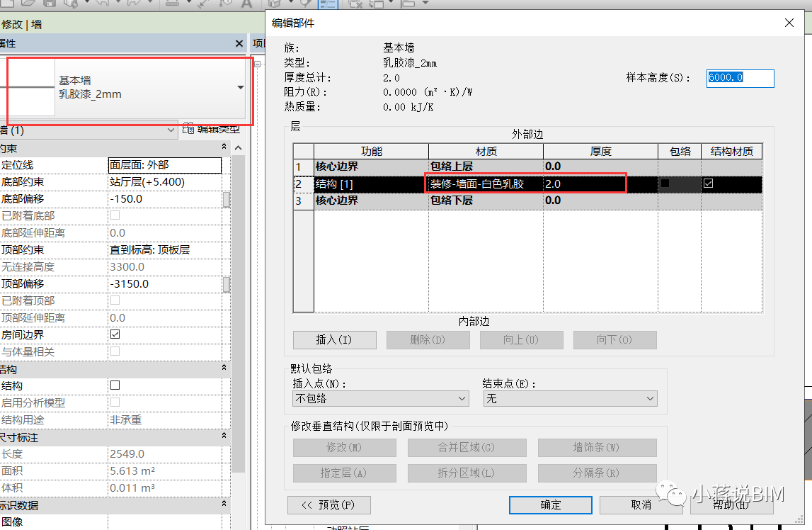Select the 结构 [1] function cell
Viewport: 812px width, 530px height.
(371, 184)
